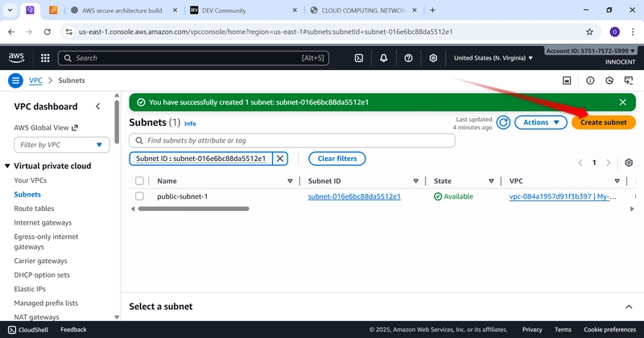Open Your VPCs in sidebar
Screen dimensions: 644x338
(31, 180)
